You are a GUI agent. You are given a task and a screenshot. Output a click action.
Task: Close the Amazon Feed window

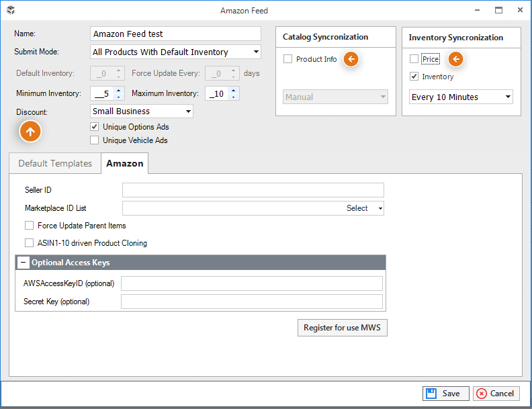point(520,10)
